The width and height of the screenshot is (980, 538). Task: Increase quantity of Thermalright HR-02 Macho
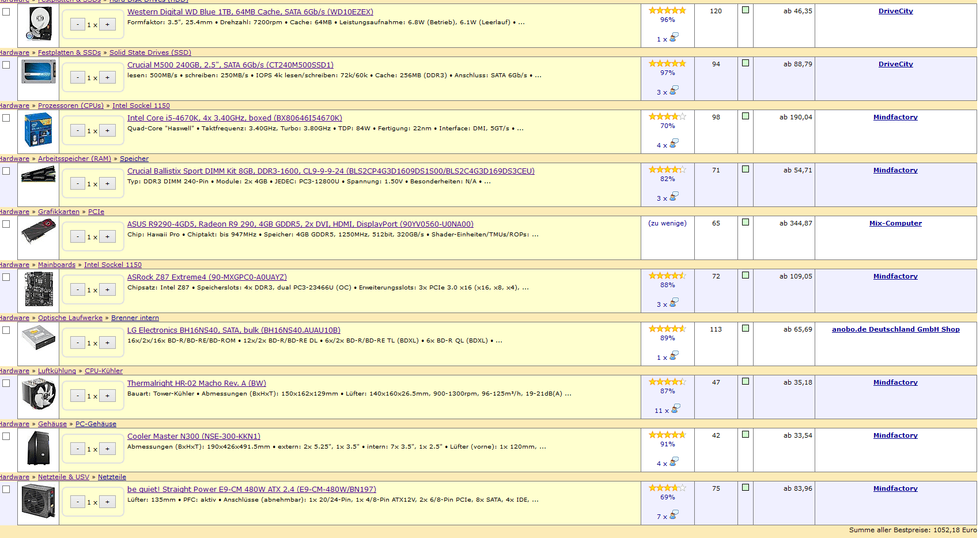107,396
